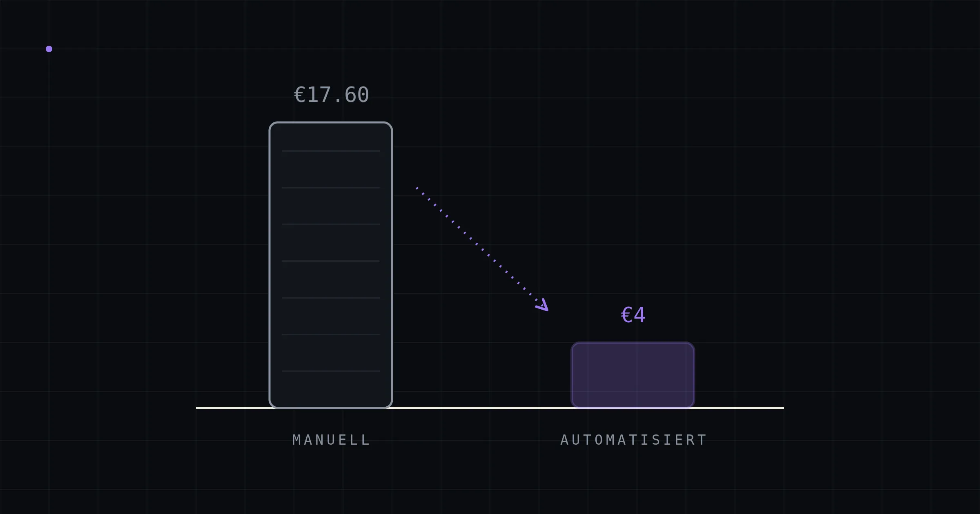980x514 pixels.
Task: Click the second divider line inside the tall bar
Action: tap(331, 188)
